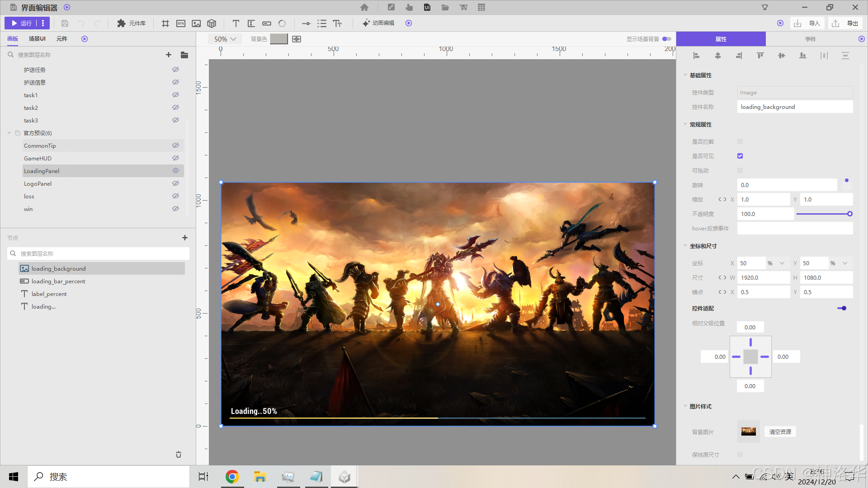Show the hidden win layer
Image resolution: width=868 pixels, height=488 pixels.
176,209
